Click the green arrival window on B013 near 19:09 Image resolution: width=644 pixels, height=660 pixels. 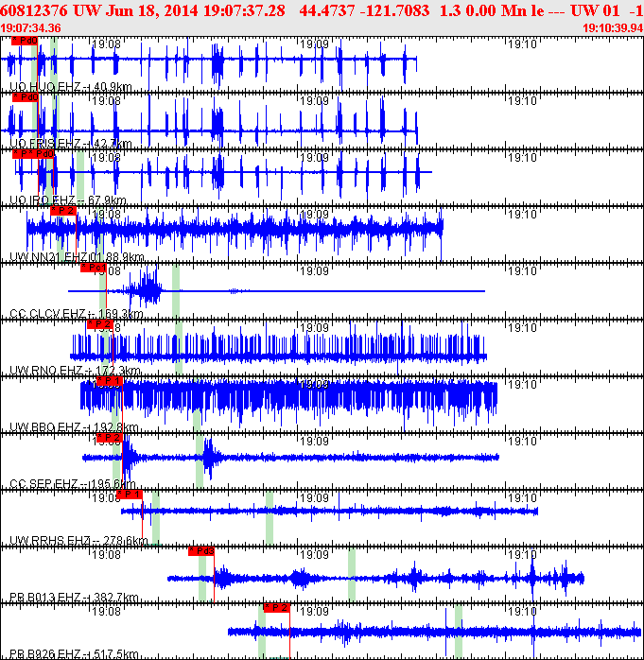pos(352,575)
